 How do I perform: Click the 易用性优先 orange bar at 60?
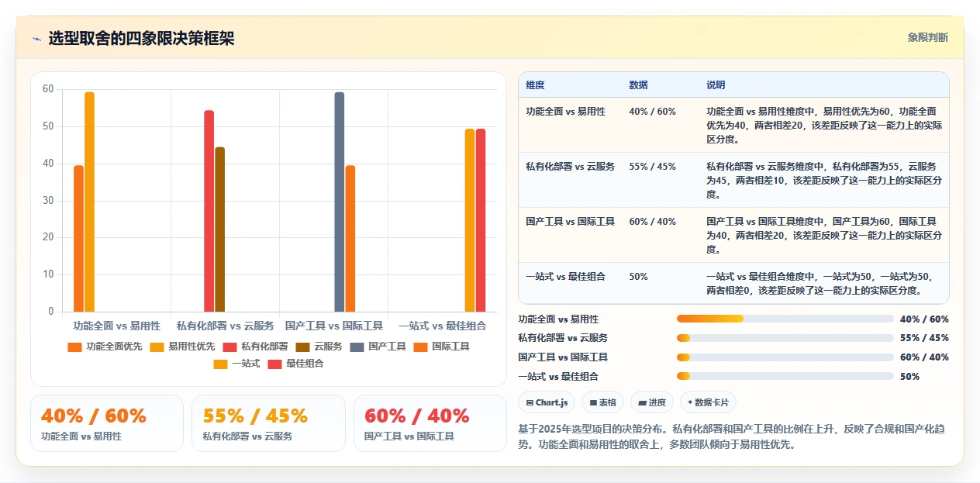[x=89, y=202]
